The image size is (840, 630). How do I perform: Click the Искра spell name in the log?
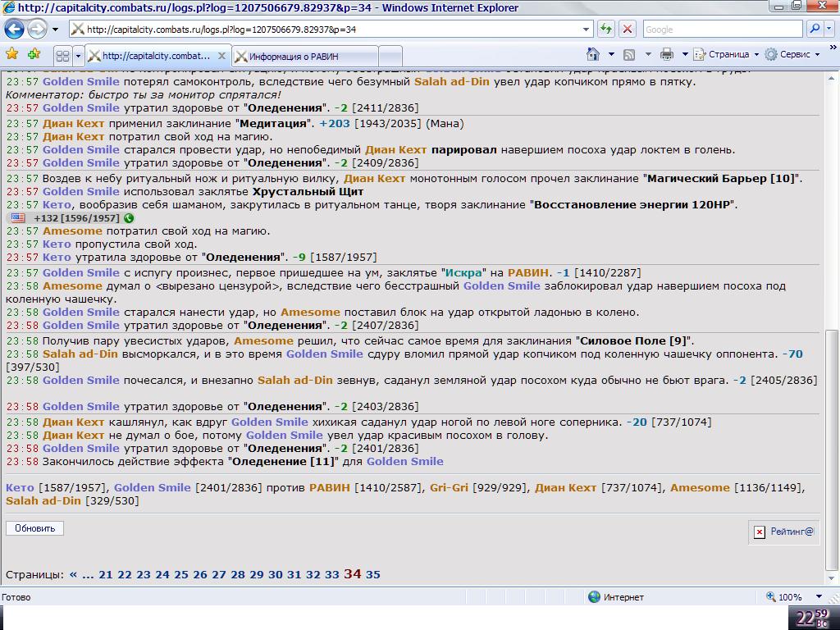464,272
